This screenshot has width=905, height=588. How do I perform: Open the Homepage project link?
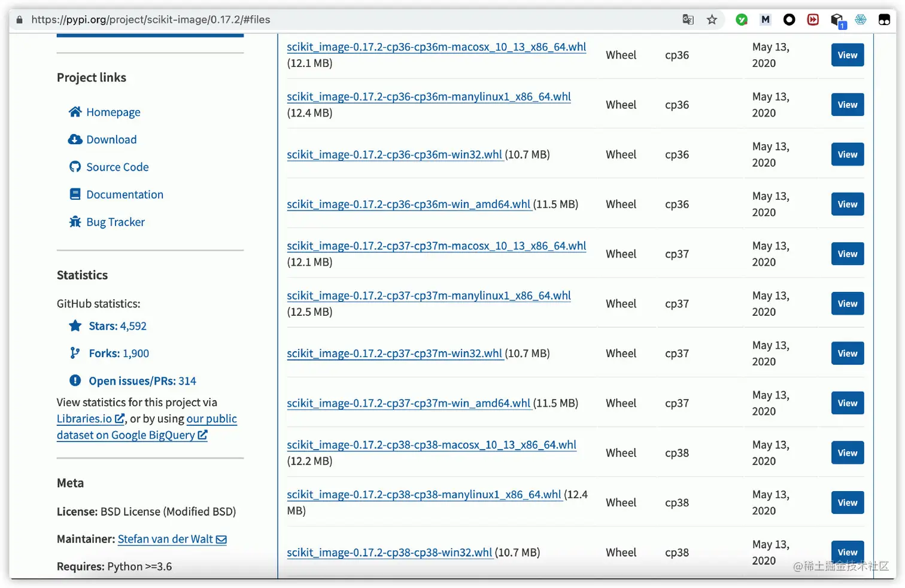[113, 112]
